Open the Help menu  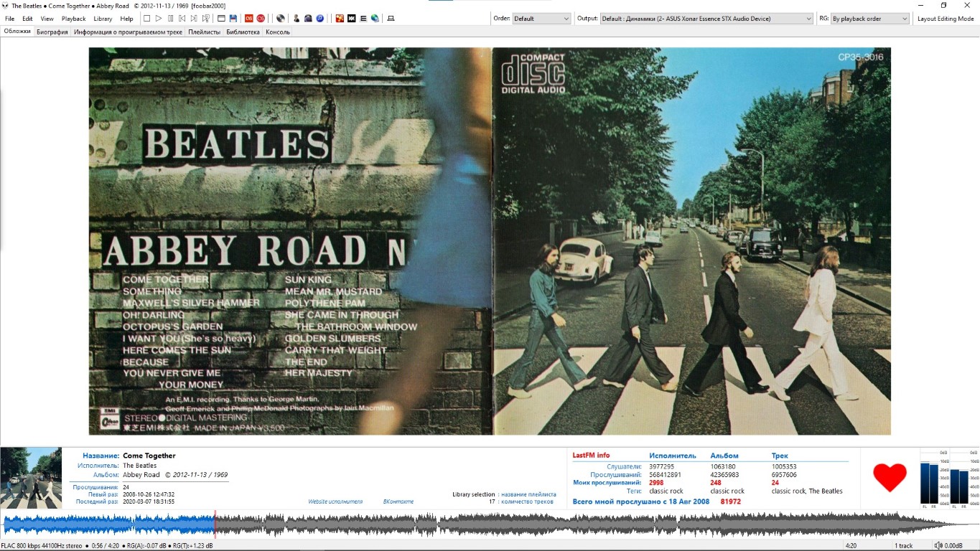126,19
